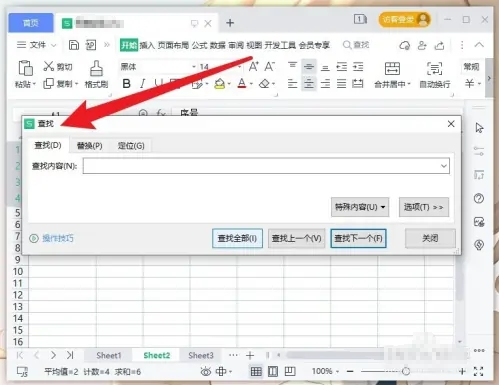Click the decrease indent icon

pyautogui.click(x=341, y=67)
